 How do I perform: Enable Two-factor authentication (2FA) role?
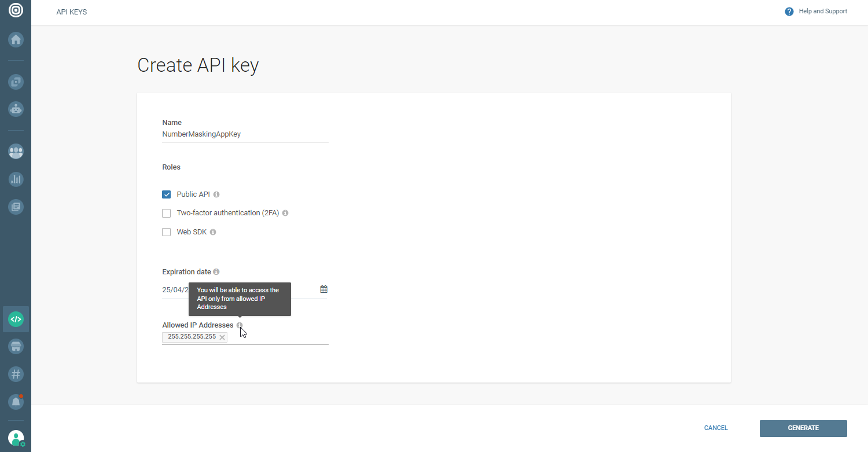167,213
